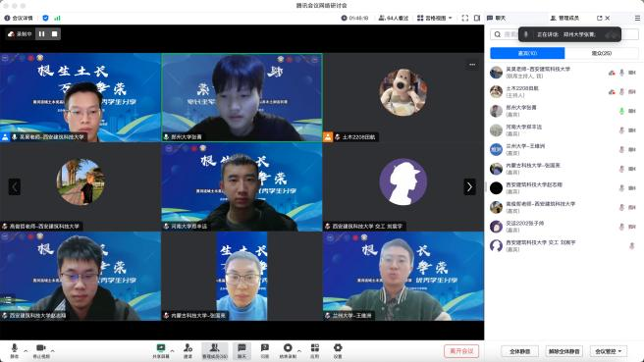Screen dimensions: 644x362
Task: Click the mute all button
Action: 520,351
